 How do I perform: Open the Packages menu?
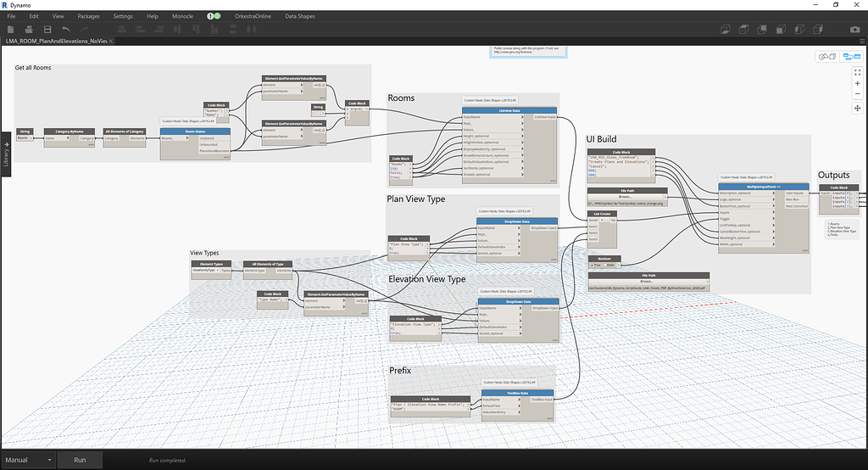click(x=88, y=16)
